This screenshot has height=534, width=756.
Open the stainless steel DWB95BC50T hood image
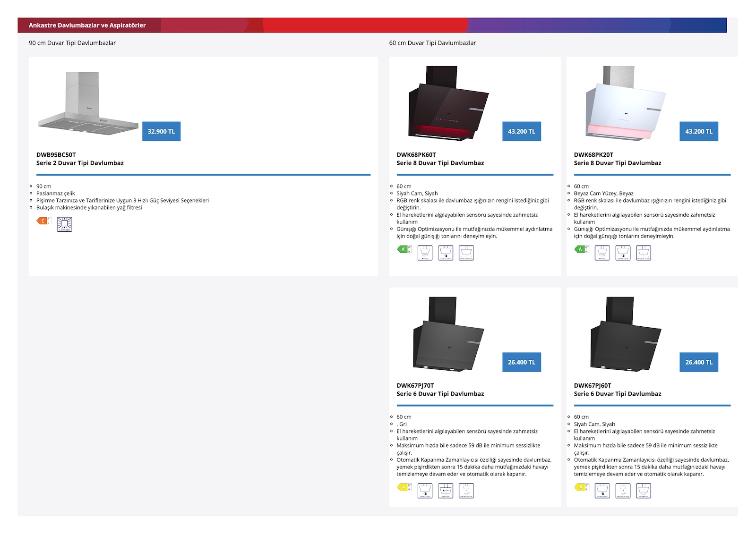click(88, 103)
